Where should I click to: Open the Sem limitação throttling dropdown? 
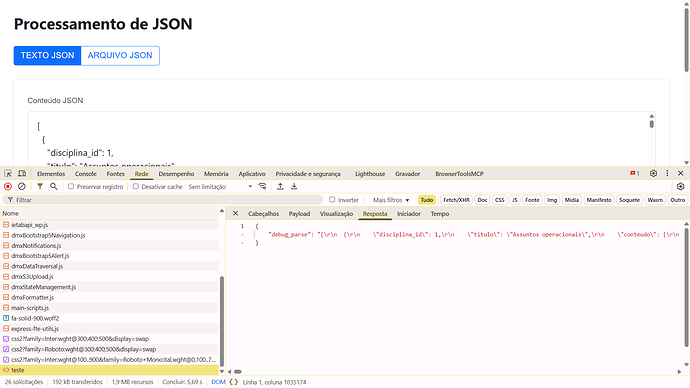220,187
